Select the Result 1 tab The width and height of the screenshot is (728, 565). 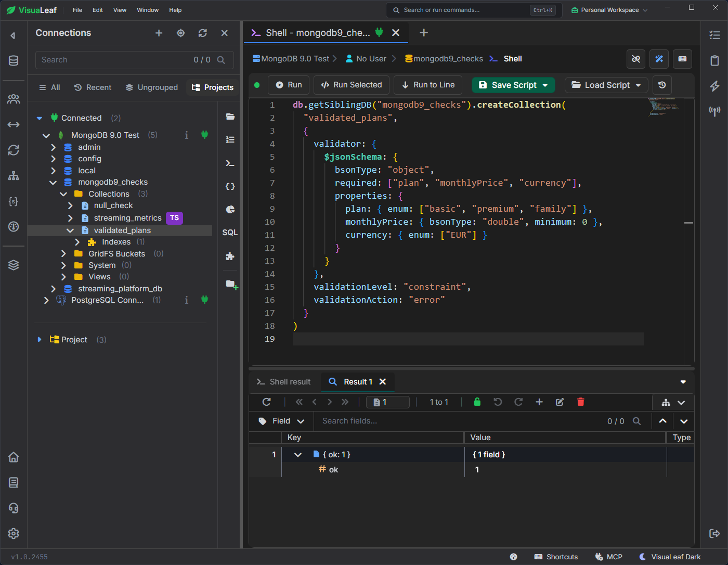pyautogui.click(x=358, y=382)
